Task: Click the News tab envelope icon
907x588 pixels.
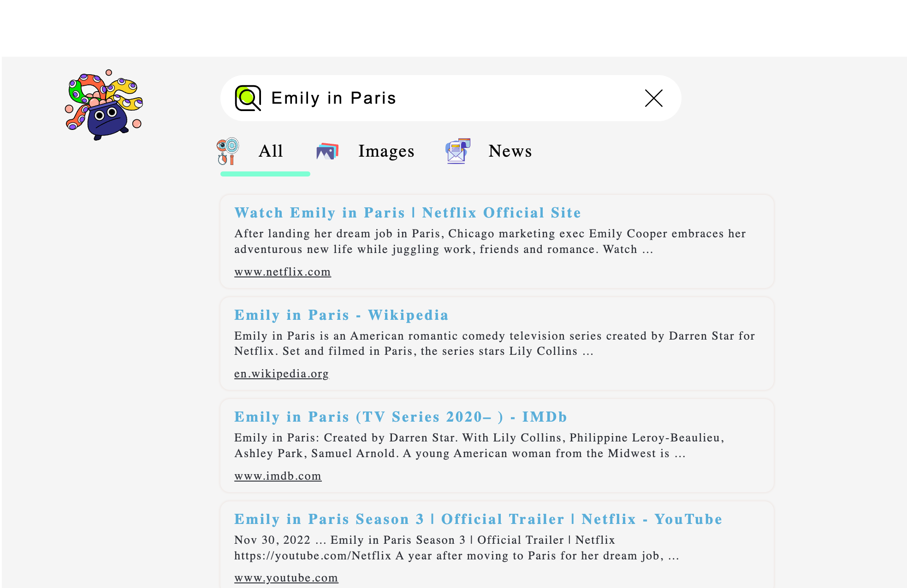Action: tap(457, 151)
